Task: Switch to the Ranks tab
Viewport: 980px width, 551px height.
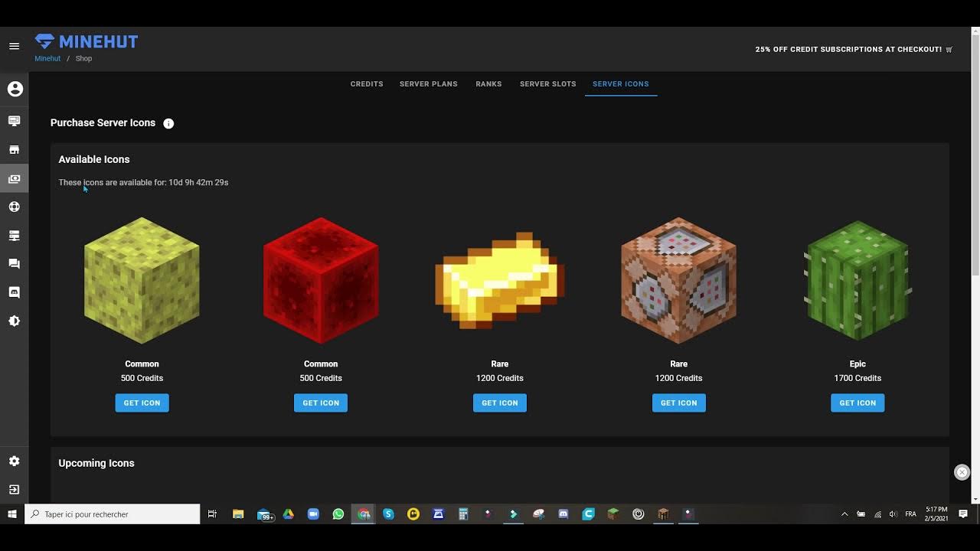Action: point(488,84)
